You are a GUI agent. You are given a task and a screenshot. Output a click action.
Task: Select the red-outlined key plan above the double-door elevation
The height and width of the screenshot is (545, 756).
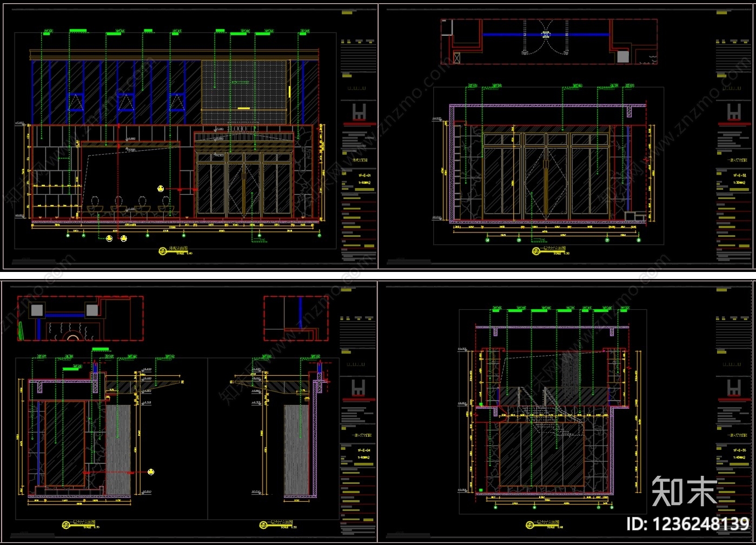coord(549,42)
